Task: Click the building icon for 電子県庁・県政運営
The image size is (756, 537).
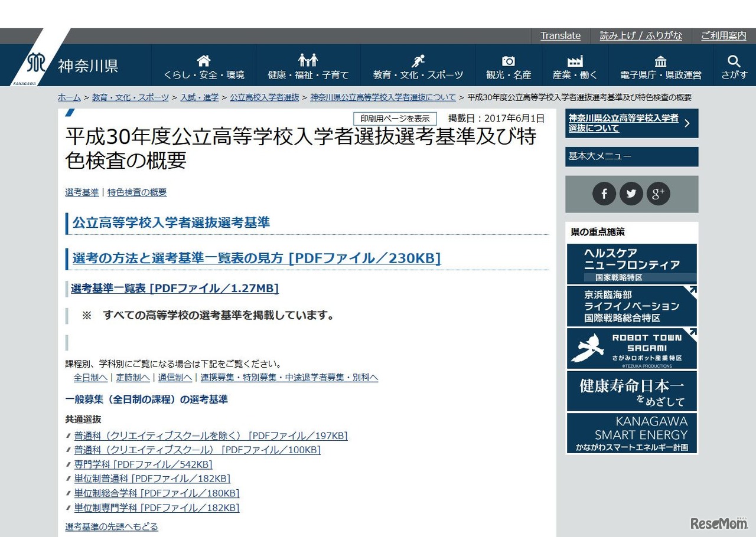Action: coord(660,60)
